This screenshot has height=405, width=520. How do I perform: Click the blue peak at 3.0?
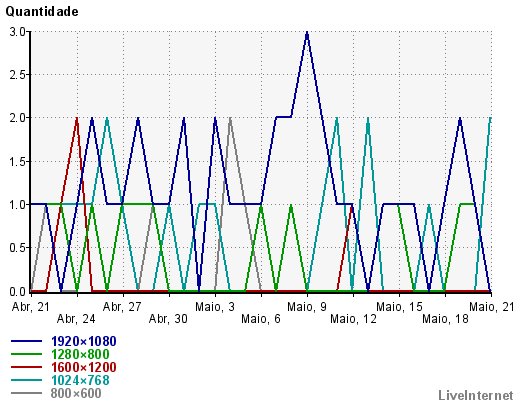(307, 33)
